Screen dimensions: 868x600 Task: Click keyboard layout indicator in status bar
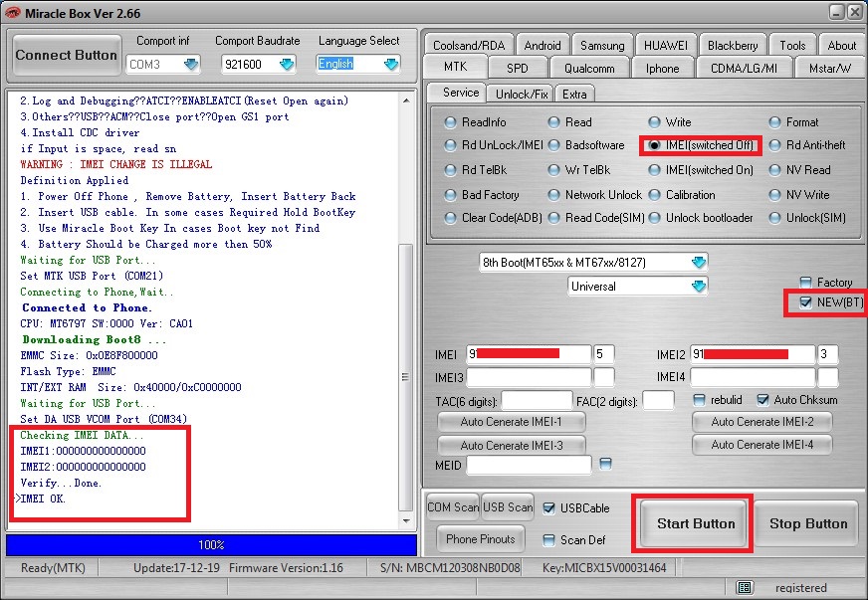[x=745, y=587]
